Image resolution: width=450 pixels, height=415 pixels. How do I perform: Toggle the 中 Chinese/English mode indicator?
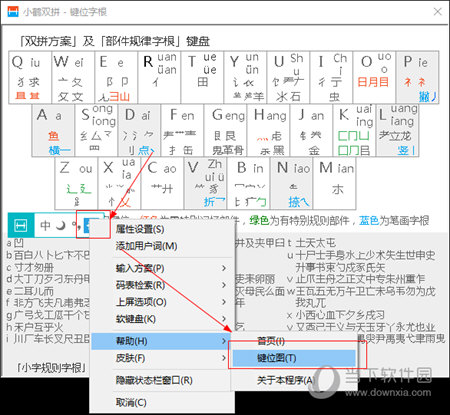45,226
